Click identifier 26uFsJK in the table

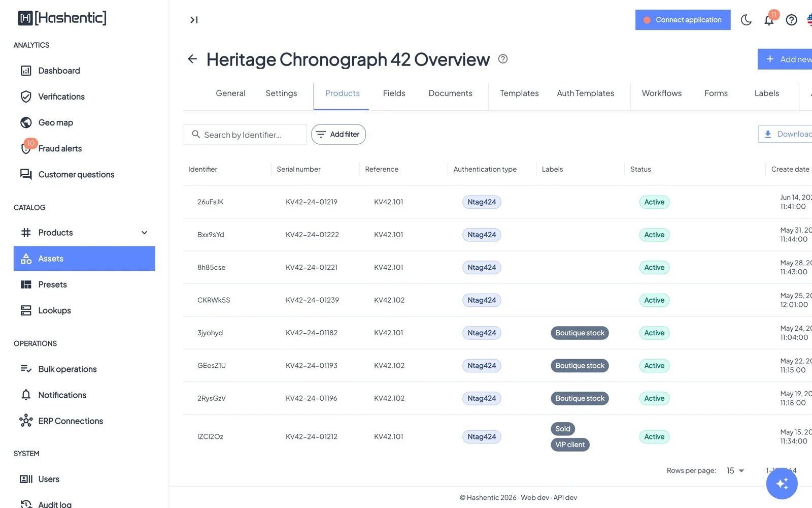(210, 202)
